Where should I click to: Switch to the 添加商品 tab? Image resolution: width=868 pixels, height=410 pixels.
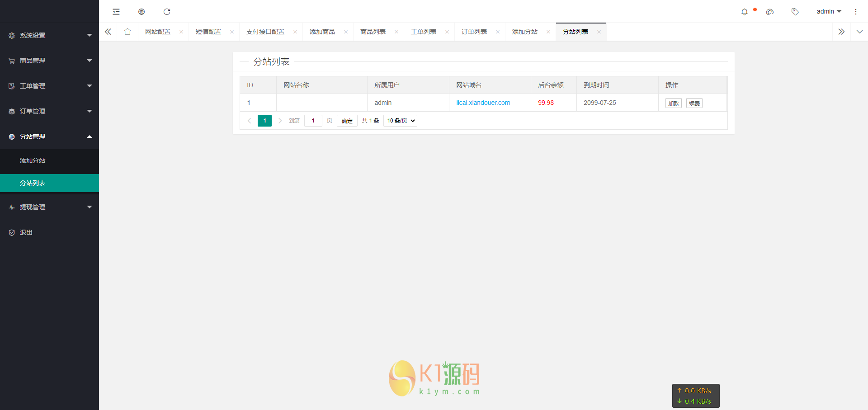(x=322, y=32)
